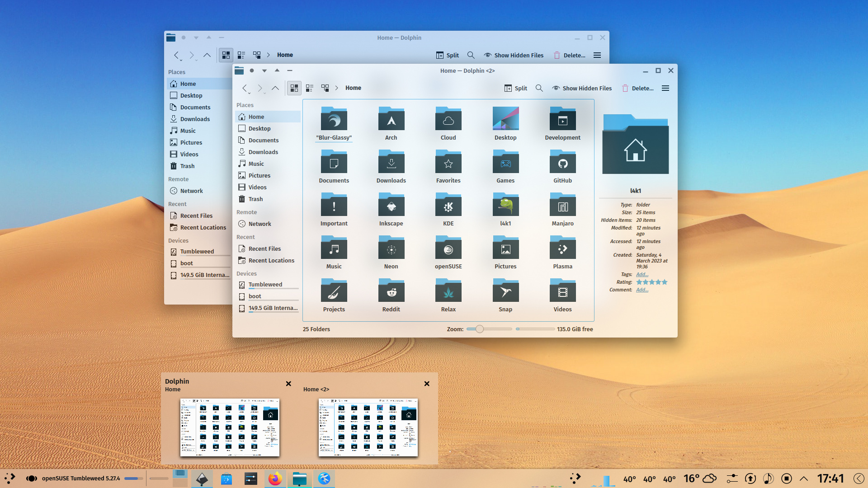
Task: Open the Important folder
Action: [x=334, y=209]
